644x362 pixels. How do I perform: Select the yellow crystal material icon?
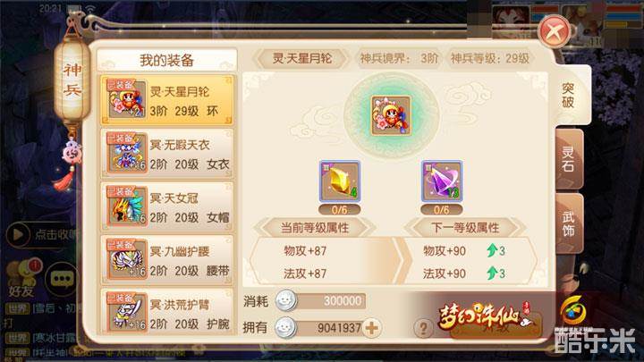point(340,181)
